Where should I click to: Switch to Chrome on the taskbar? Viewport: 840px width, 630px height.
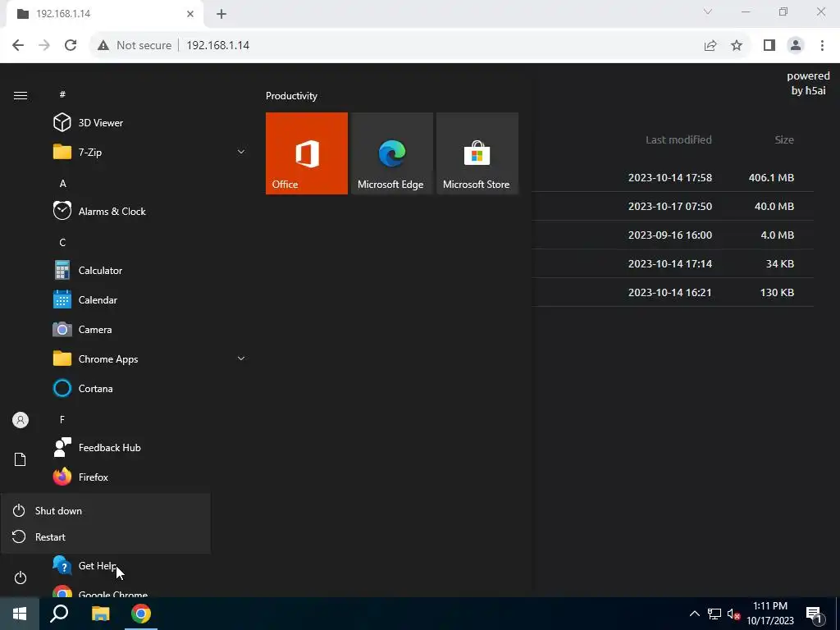pyautogui.click(x=141, y=614)
